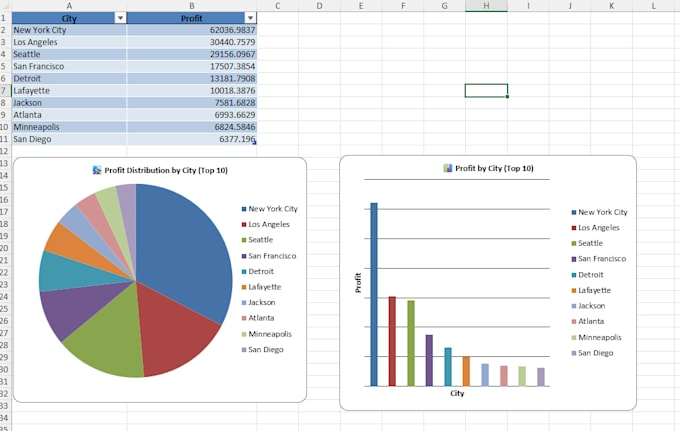Select profit value 7581.6828
The width and height of the screenshot is (680, 431).
[x=192, y=103]
